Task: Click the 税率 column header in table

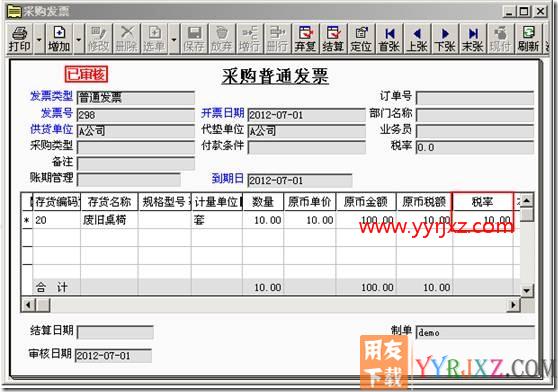Action: [x=483, y=202]
